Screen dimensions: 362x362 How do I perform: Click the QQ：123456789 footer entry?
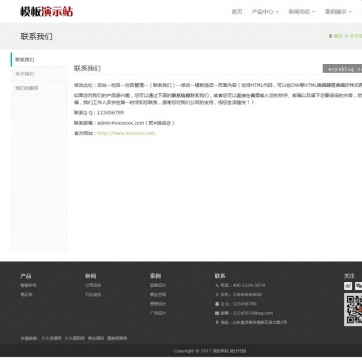pos(238,304)
